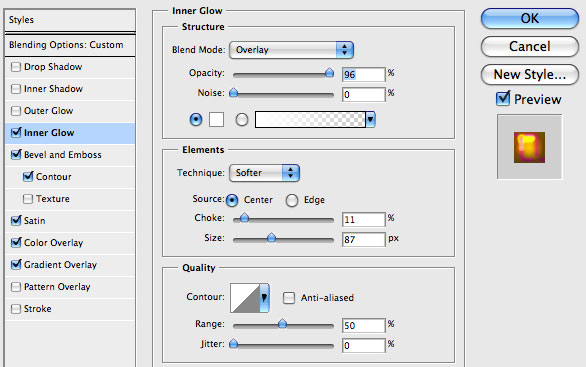Open the Blend Mode Overlay dropdown
This screenshot has width=586, height=367.
[291, 50]
